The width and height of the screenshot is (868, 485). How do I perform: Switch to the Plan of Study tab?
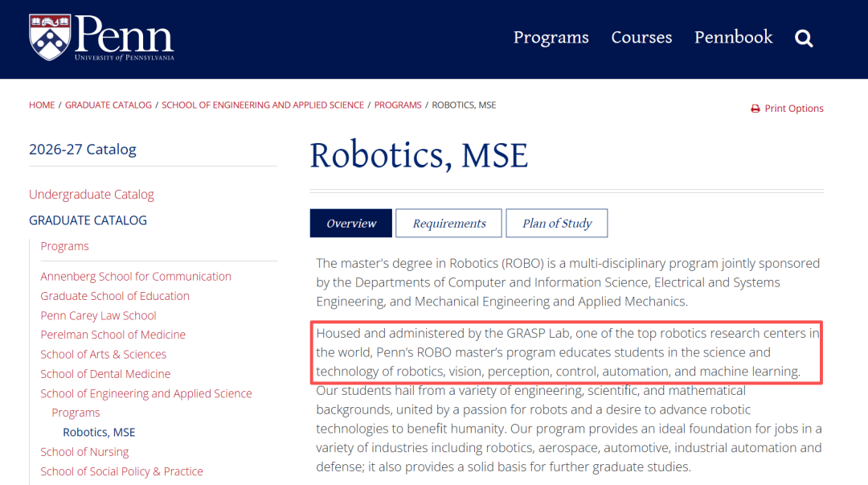coord(557,224)
